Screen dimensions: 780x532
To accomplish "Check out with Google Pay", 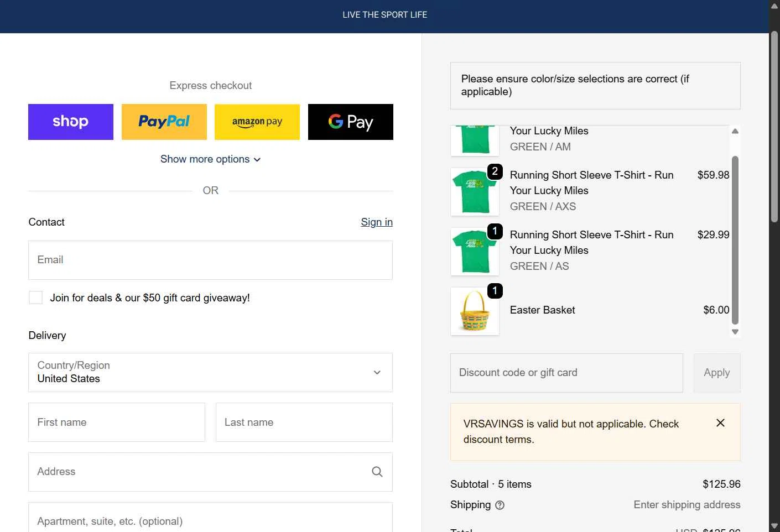I will [x=351, y=122].
